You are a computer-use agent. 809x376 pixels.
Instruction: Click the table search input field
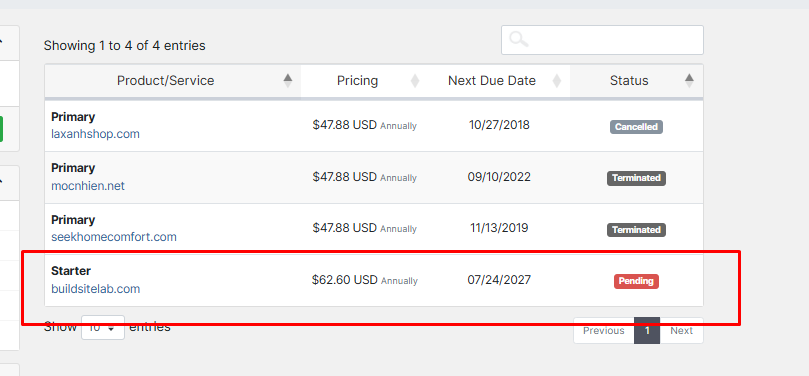click(x=602, y=40)
